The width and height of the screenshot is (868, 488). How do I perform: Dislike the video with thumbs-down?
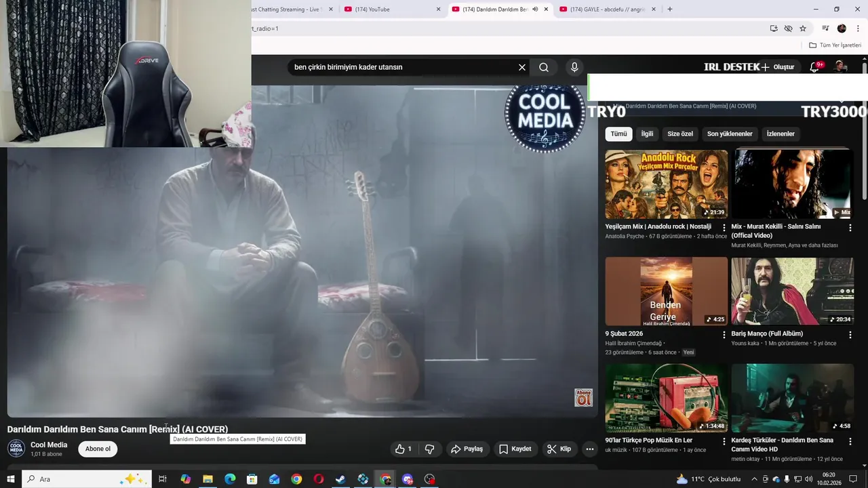[x=429, y=449]
